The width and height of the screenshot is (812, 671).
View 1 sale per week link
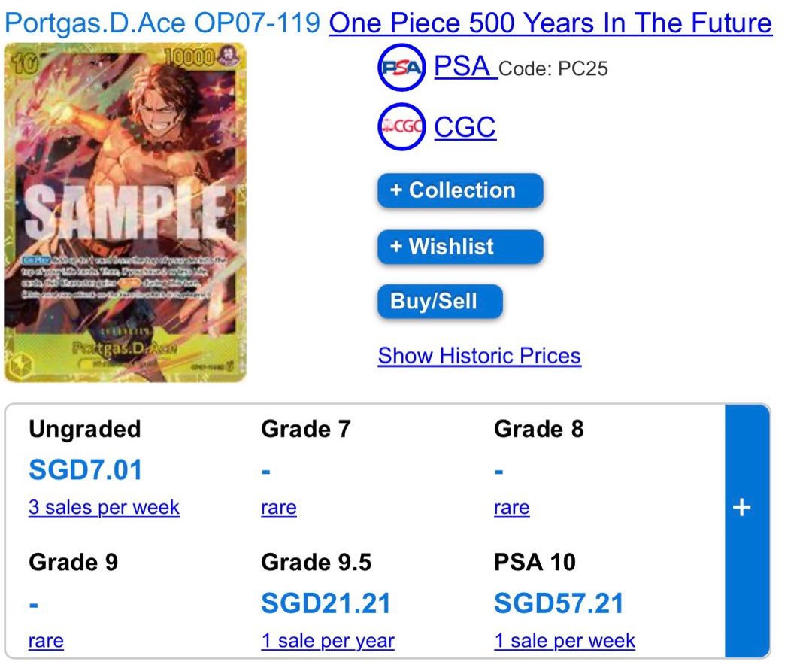click(564, 641)
